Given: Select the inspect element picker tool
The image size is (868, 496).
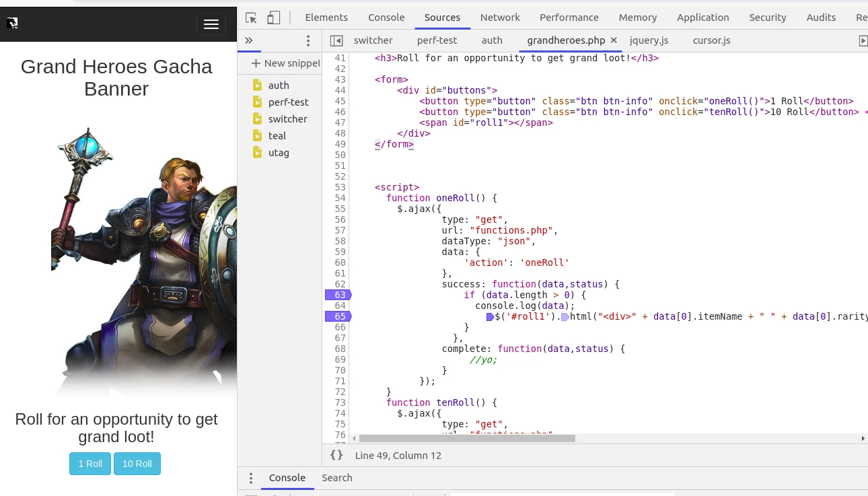Looking at the screenshot, I should point(250,17).
